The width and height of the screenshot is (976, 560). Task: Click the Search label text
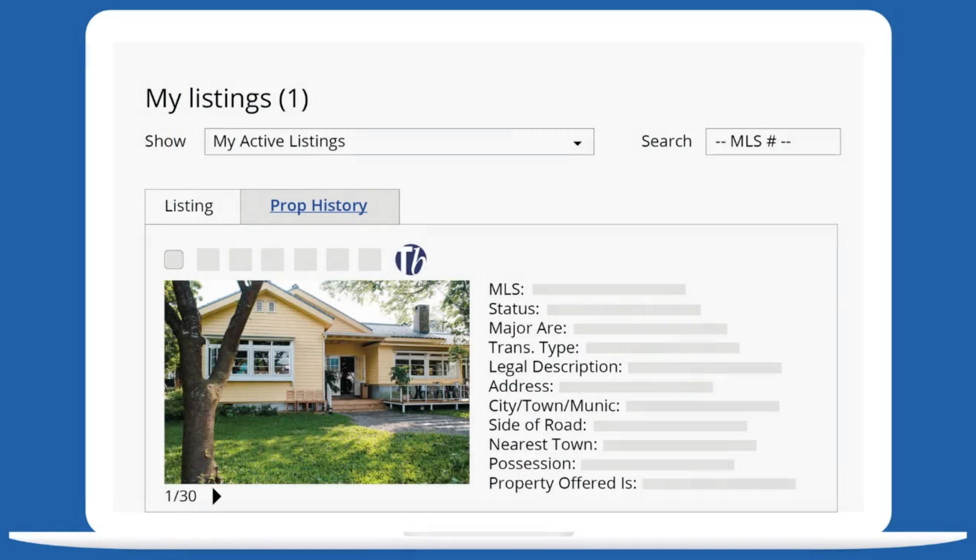667,141
